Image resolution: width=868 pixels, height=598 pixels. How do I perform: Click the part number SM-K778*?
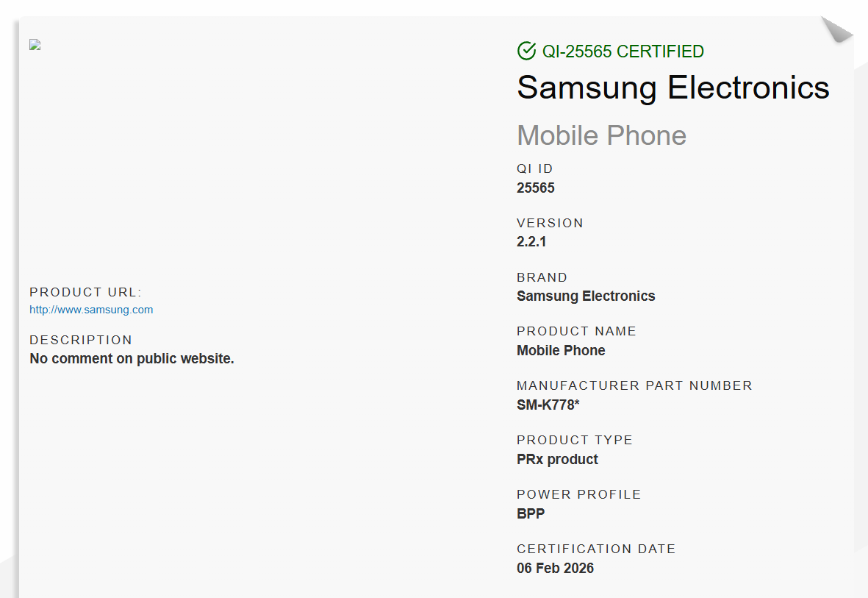[x=548, y=405]
